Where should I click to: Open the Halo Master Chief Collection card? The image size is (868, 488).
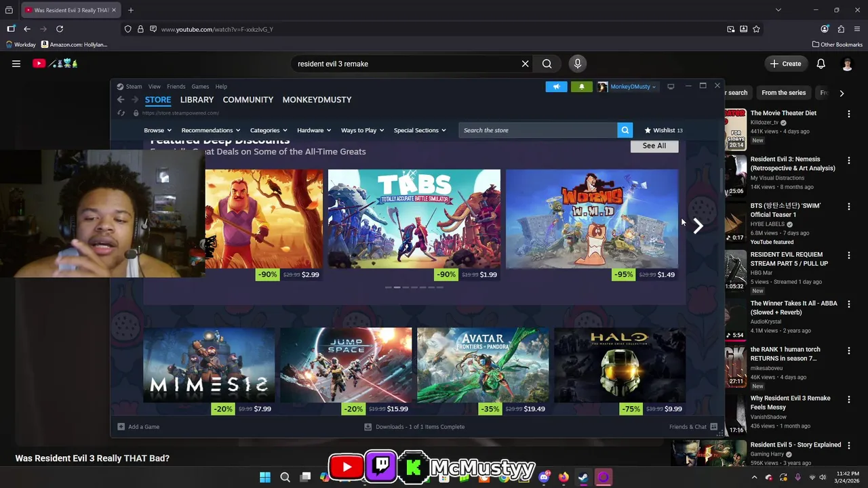coord(620,371)
